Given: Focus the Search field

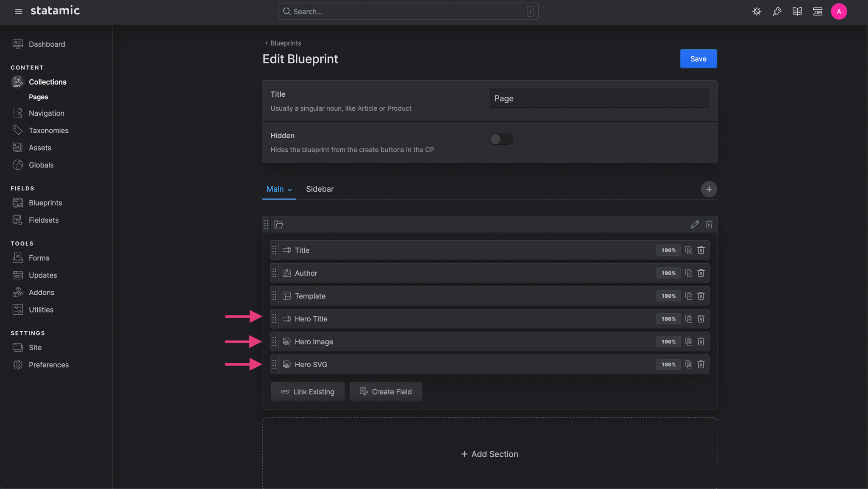Looking at the screenshot, I should tap(408, 11).
